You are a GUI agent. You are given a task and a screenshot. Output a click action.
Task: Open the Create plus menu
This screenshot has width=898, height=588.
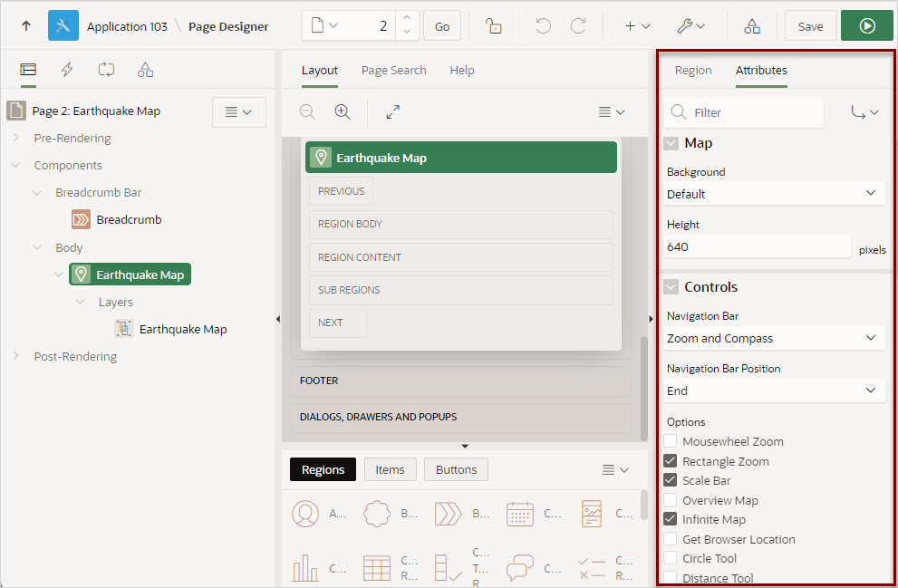[x=637, y=25]
